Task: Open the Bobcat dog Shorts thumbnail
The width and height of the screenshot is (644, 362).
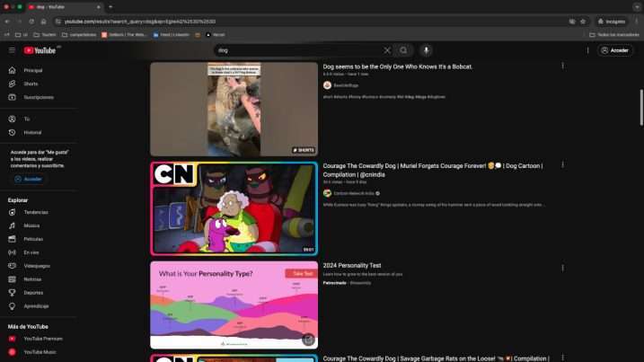Action: tap(234, 109)
